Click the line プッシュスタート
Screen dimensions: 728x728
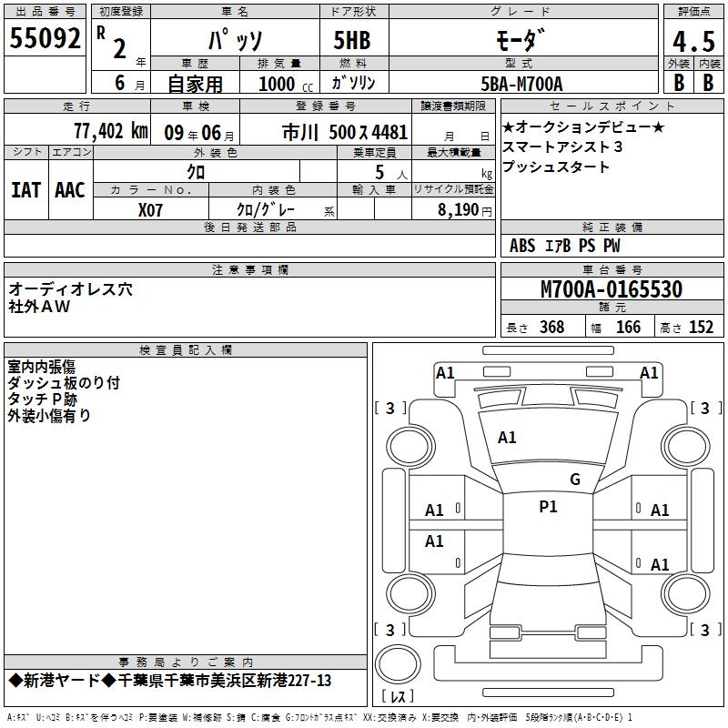[556, 167]
